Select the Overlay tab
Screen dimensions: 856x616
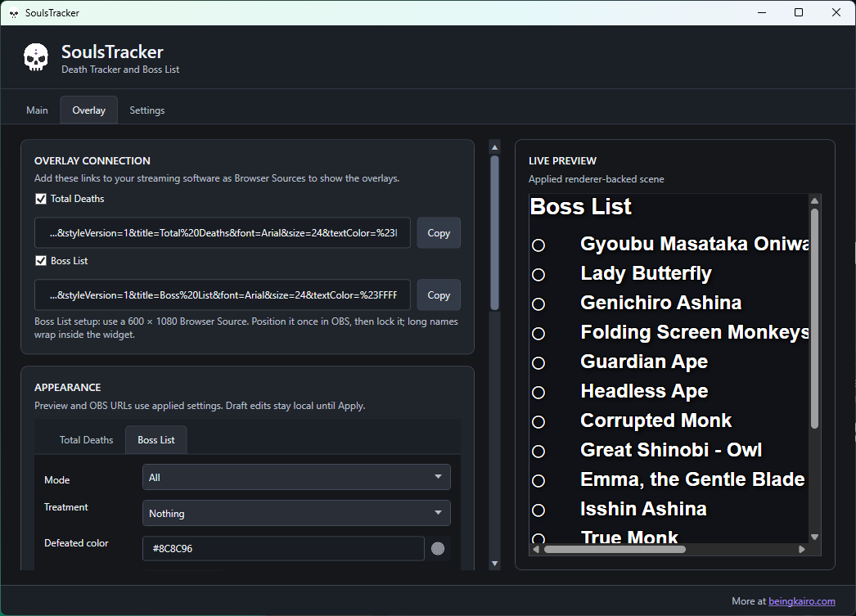(89, 110)
